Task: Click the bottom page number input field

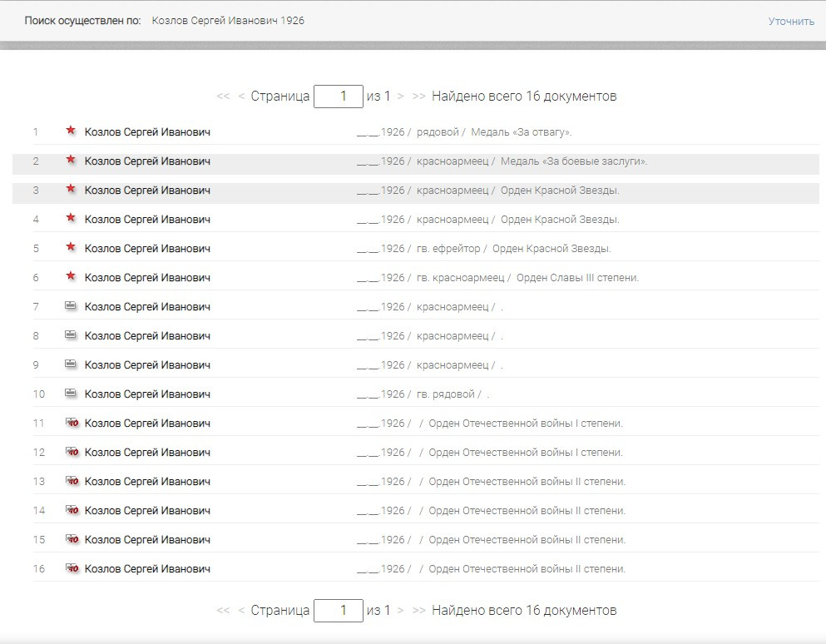Action: pyautogui.click(x=338, y=611)
